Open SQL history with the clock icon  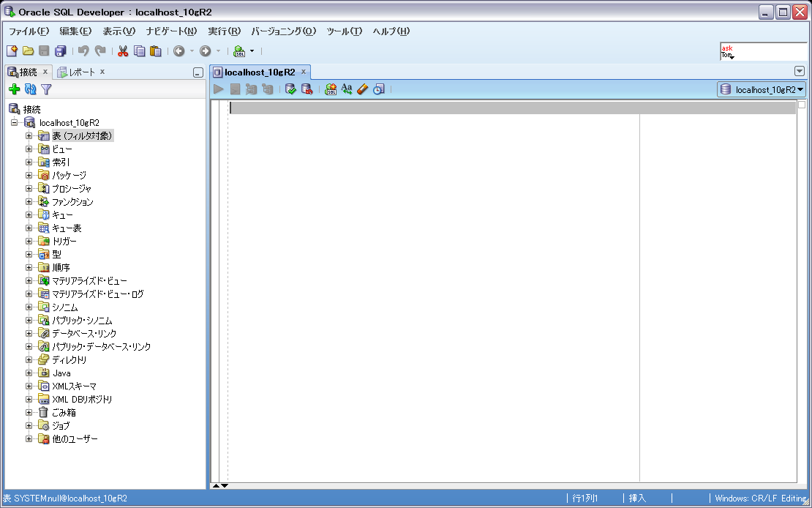pyautogui.click(x=379, y=89)
